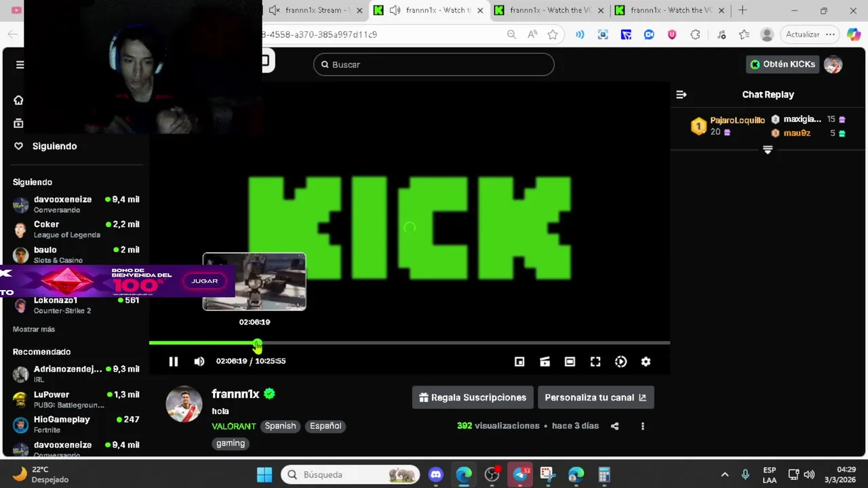Click the top gifter PajaroLoquillo
The height and width of the screenshot is (488, 868).
(737, 120)
